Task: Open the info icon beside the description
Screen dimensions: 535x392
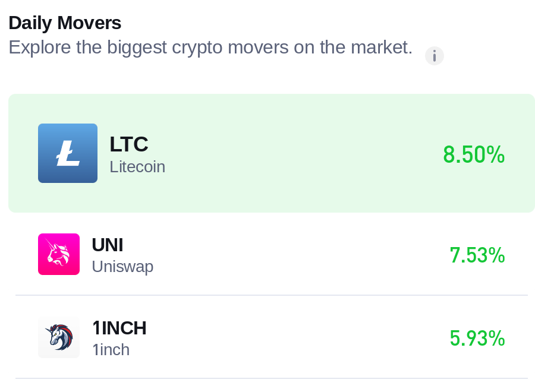Action: click(435, 56)
